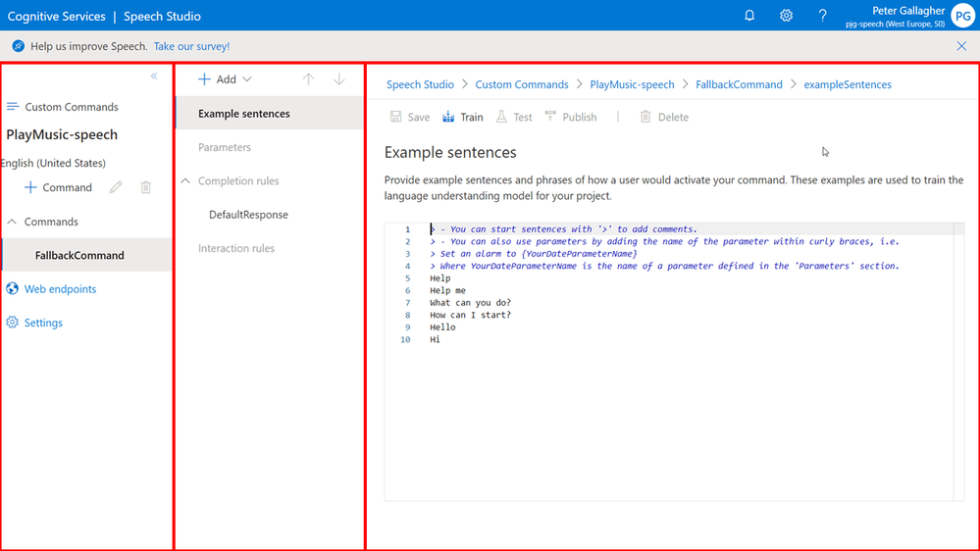Click the Save button

(410, 117)
